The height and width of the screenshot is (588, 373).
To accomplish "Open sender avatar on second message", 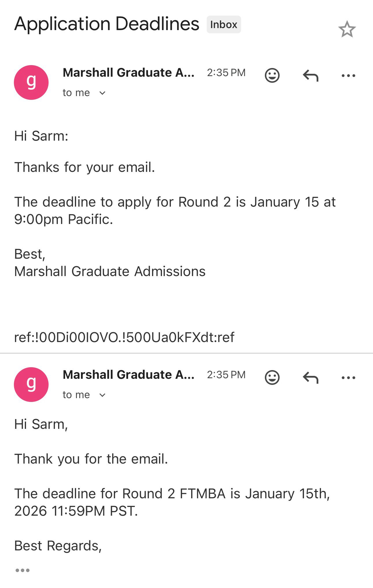I will click(x=31, y=385).
